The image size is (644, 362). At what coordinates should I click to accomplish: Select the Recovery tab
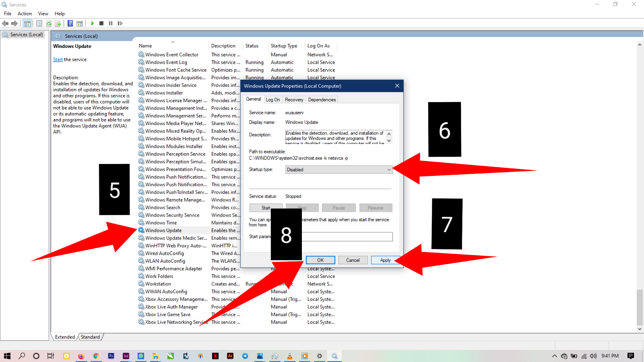pyautogui.click(x=293, y=99)
